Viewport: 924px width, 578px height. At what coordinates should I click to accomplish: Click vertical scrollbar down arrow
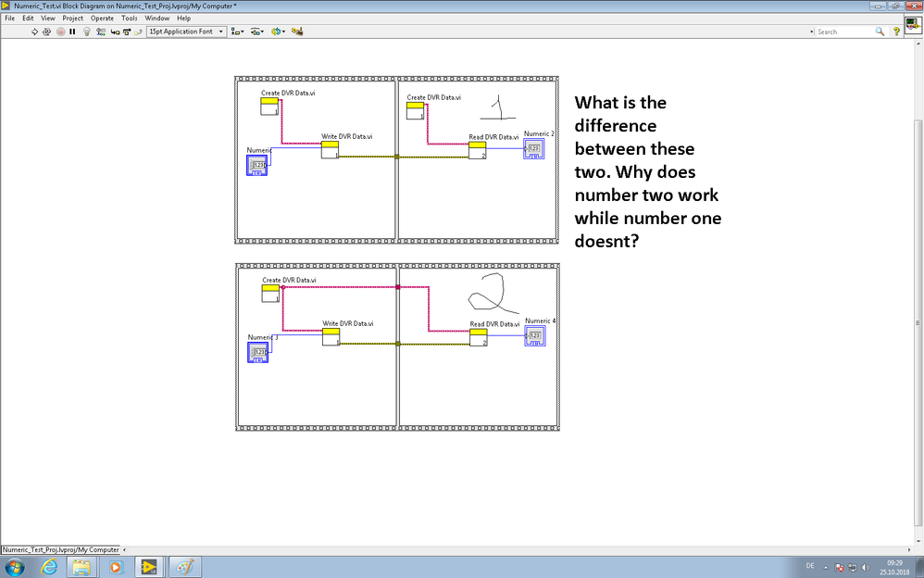[918, 541]
